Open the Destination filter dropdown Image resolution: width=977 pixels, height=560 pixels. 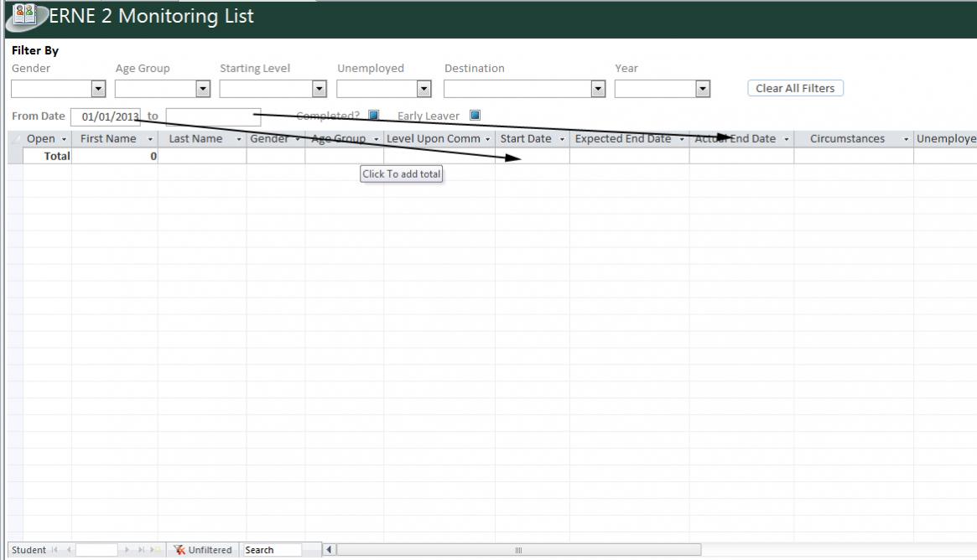pos(598,89)
